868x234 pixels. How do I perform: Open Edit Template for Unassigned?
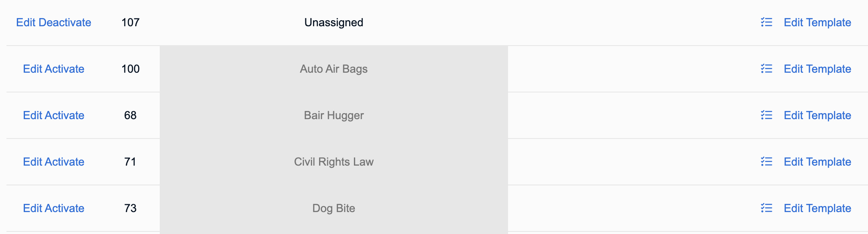click(817, 22)
